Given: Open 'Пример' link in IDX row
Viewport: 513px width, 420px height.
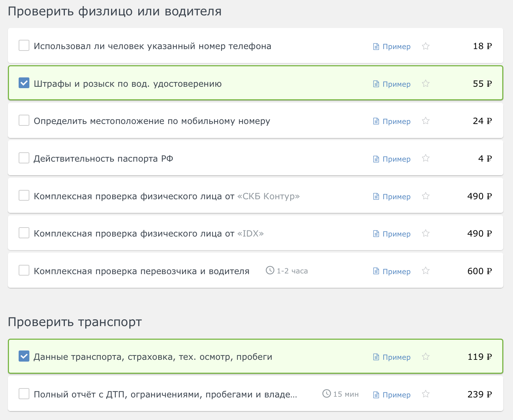Looking at the screenshot, I should click(392, 234).
